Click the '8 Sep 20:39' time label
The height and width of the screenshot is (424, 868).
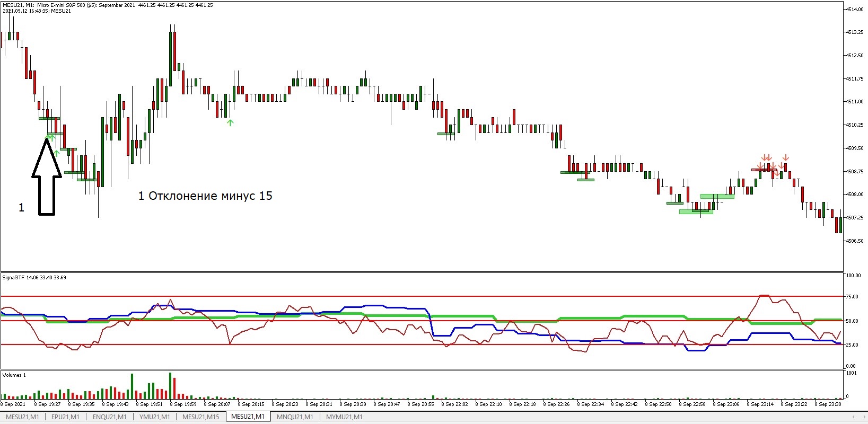coord(353,404)
